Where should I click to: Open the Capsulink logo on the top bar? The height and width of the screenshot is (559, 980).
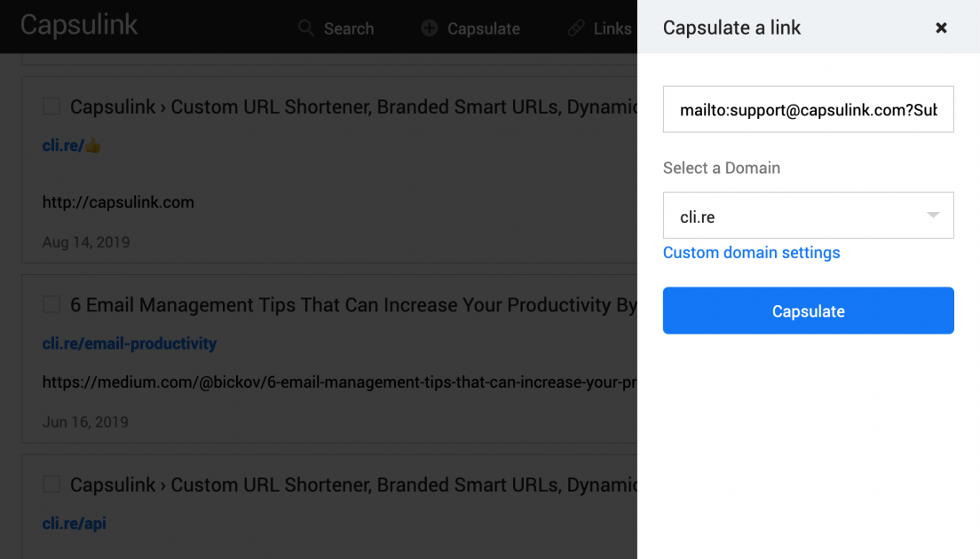click(78, 25)
